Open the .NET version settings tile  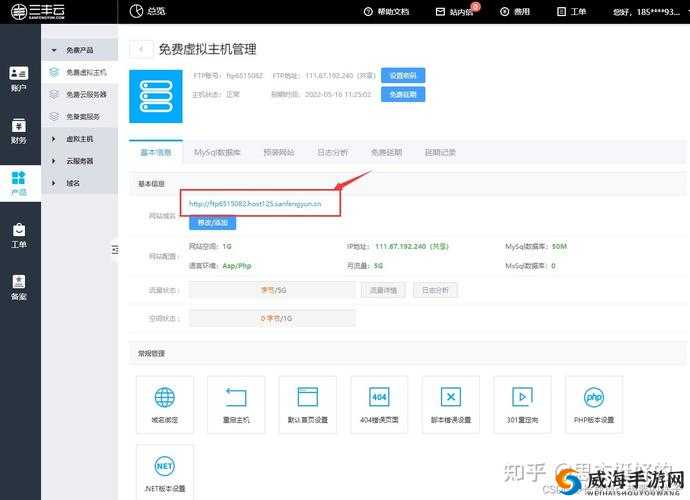[x=165, y=472]
